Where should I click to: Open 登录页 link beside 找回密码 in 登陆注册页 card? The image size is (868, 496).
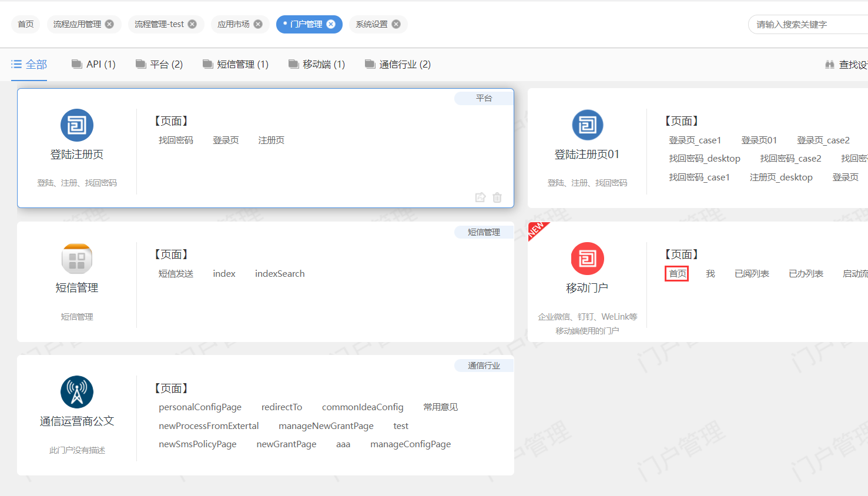click(226, 140)
